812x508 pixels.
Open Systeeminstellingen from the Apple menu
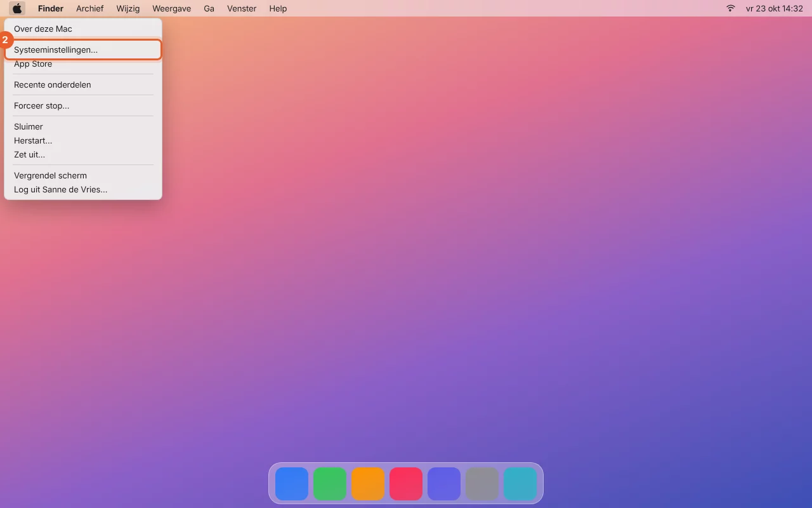coord(83,50)
